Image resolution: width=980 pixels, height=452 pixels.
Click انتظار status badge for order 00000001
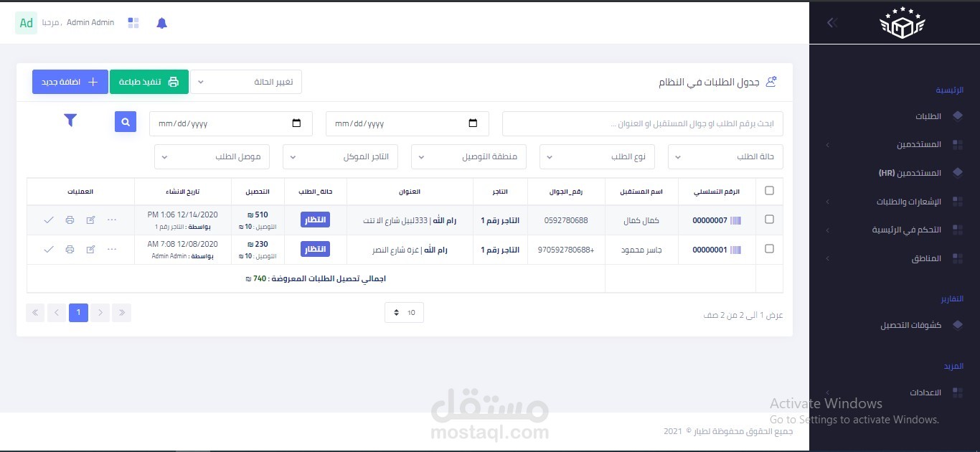coord(315,249)
